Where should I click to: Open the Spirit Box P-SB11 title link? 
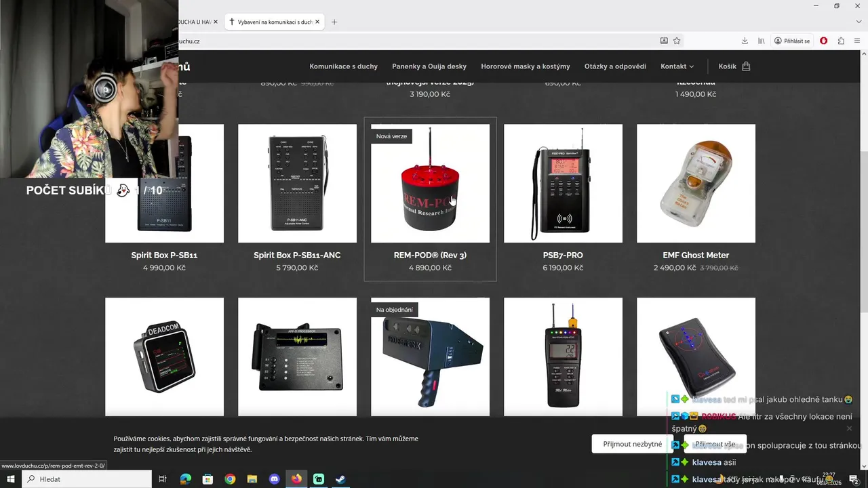point(164,255)
